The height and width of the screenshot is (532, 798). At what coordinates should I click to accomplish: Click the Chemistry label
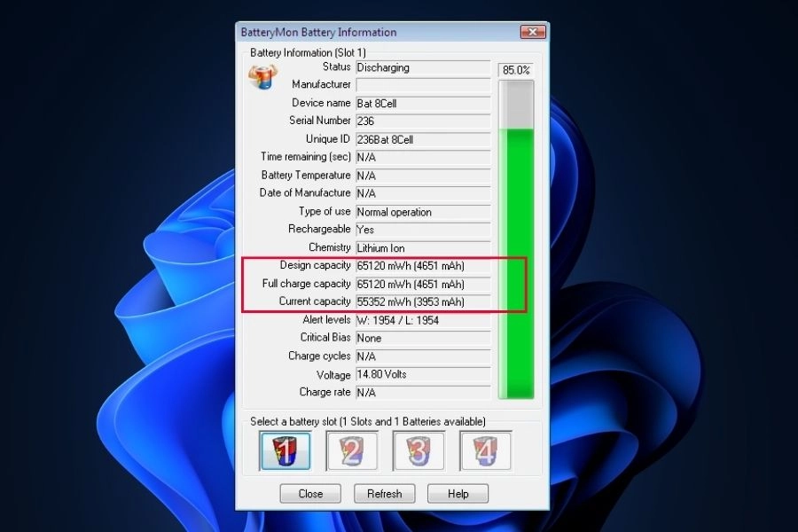(x=330, y=247)
